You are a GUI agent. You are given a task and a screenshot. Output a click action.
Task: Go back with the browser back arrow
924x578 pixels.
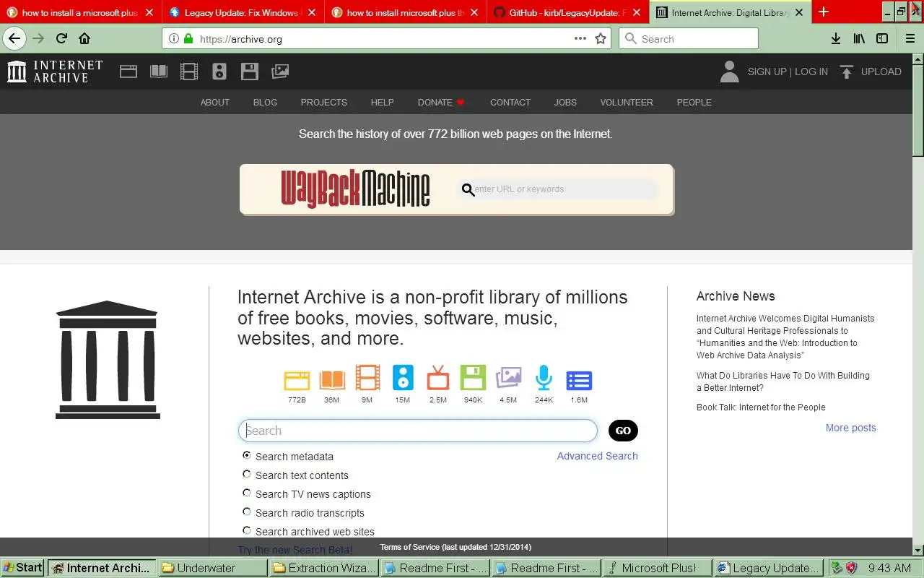point(14,39)
